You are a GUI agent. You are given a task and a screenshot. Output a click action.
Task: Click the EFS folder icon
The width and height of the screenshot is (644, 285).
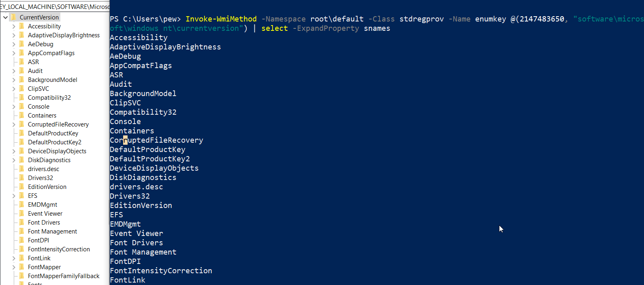click(x=22, y=195)
